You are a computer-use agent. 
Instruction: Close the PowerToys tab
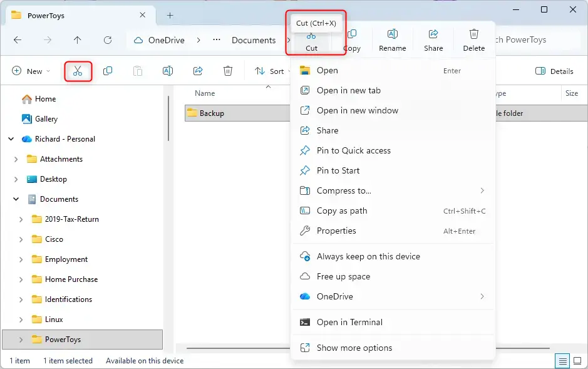(x=143, y=15)
